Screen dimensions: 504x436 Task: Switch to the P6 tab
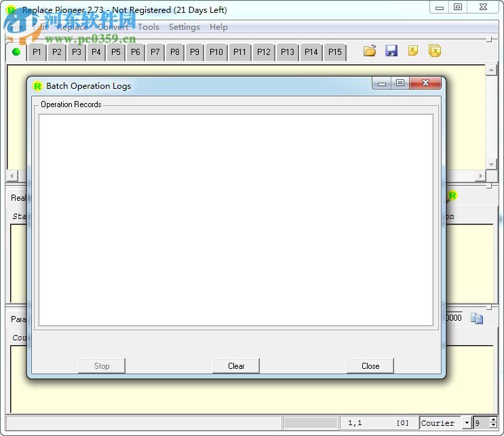click(135, 52)
